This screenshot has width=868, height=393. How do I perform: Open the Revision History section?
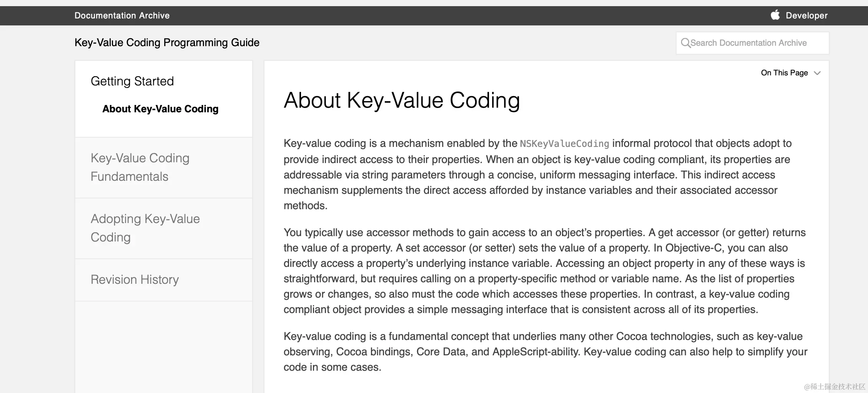[164, 280]
